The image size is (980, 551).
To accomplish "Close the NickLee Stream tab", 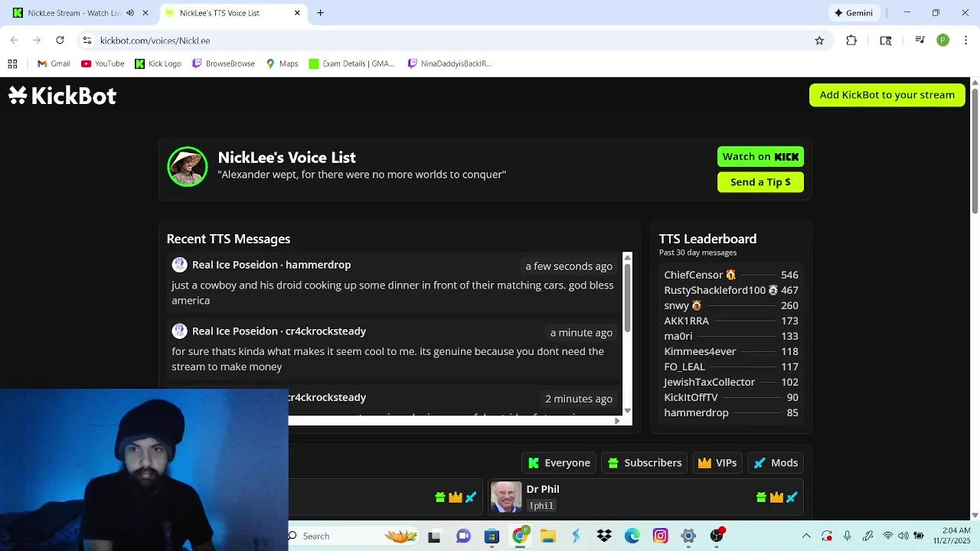I will click(145, 13).
